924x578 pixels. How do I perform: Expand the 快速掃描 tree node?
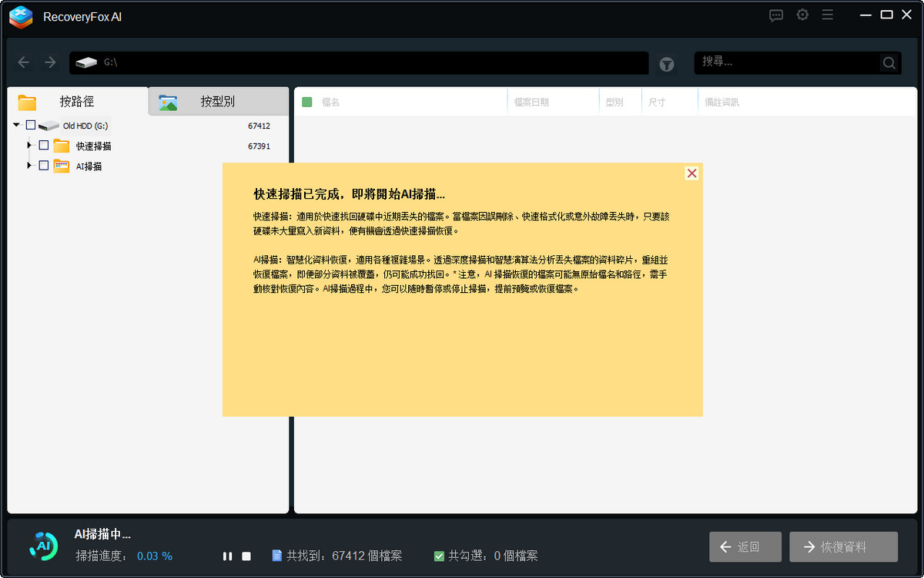[29, 145]
